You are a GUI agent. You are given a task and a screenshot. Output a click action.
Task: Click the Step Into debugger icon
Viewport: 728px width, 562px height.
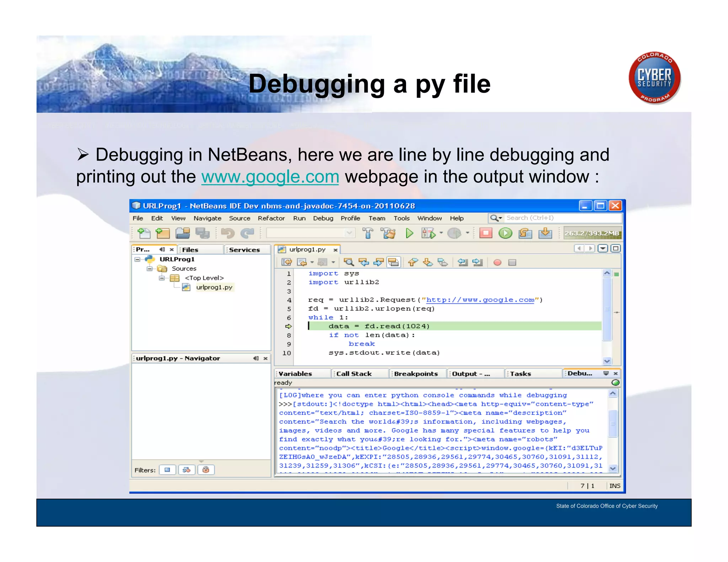coord(545,233)
